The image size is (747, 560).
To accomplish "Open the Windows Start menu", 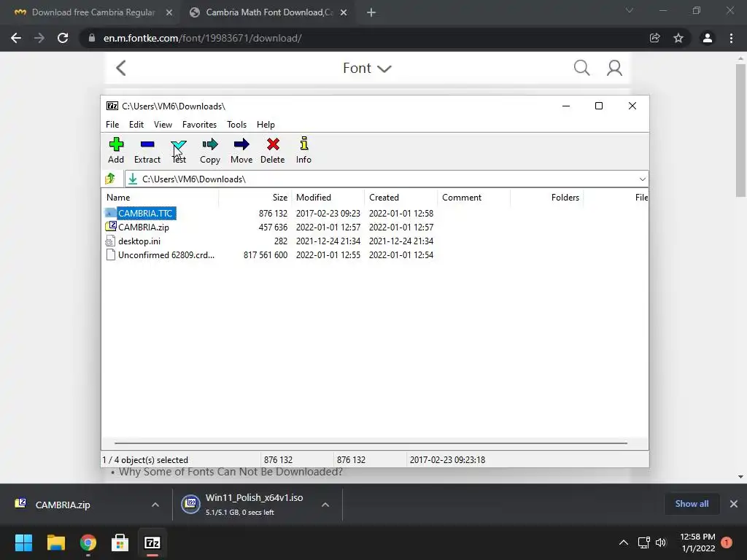I will tap(23, 542).
